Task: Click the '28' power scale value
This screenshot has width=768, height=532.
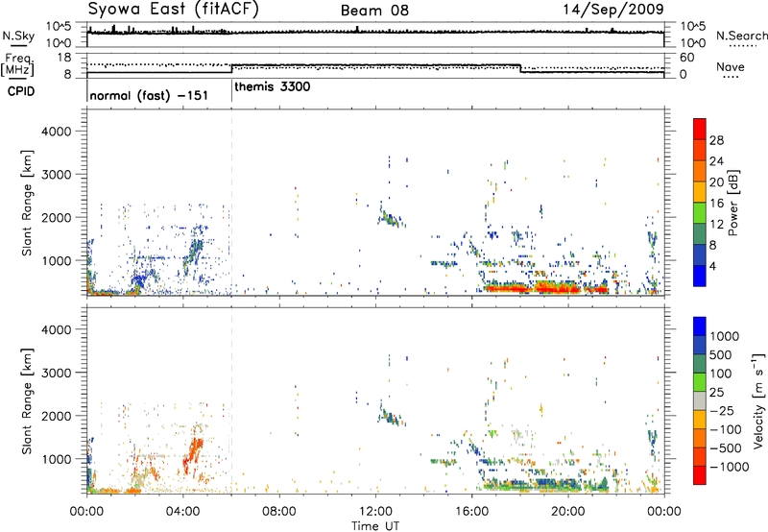Action: (x=716, y=140)
